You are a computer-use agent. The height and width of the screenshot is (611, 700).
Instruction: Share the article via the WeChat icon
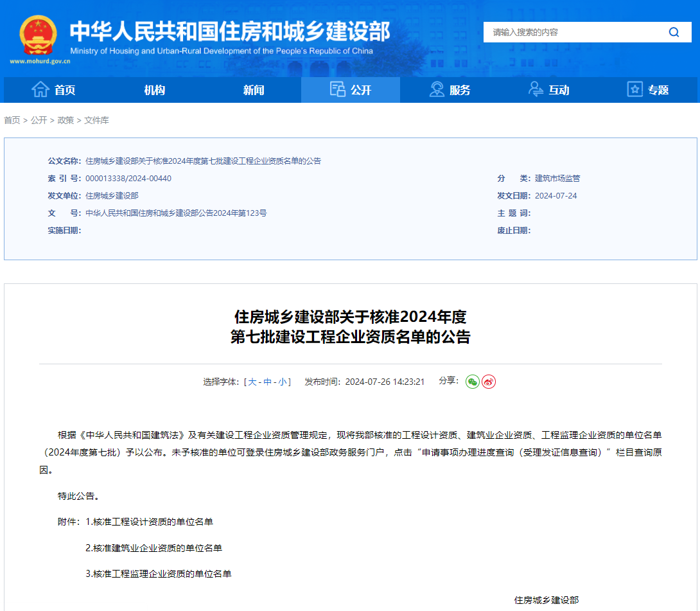(473, 381)
